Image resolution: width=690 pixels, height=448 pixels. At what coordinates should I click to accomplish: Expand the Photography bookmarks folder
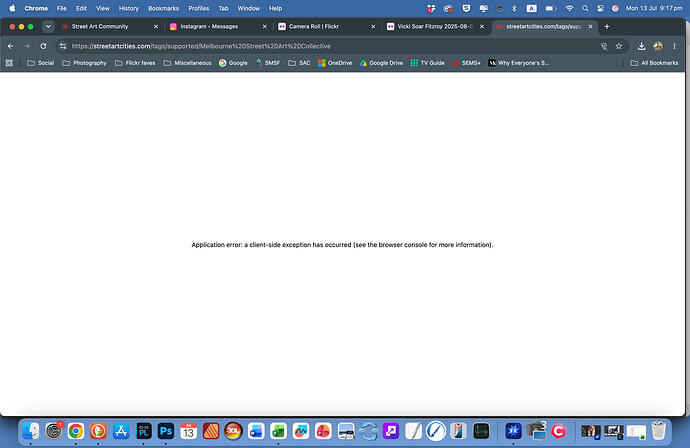84,63
